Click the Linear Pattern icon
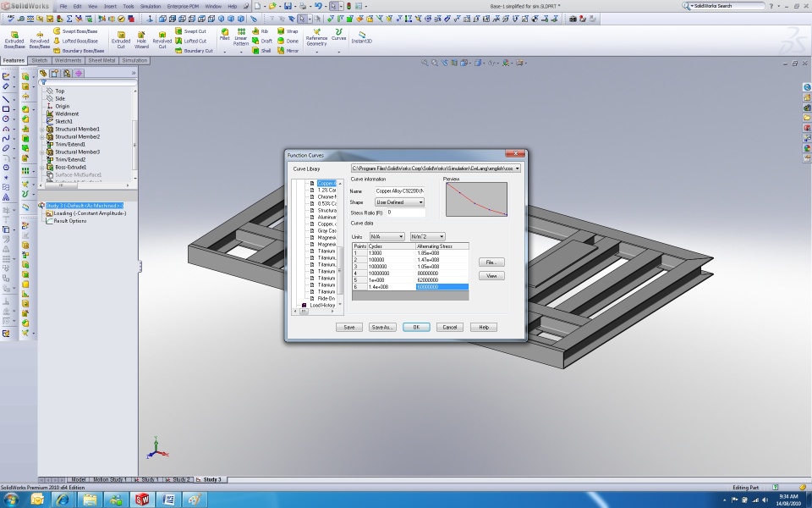812x508 pixels. pyautogui.click(x=241, y=37)
